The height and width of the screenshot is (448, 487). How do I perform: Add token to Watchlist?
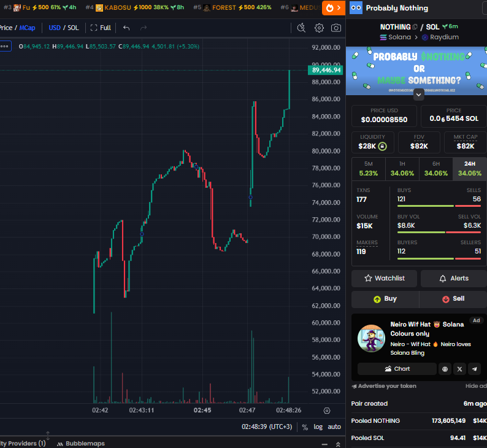(384, 279)
